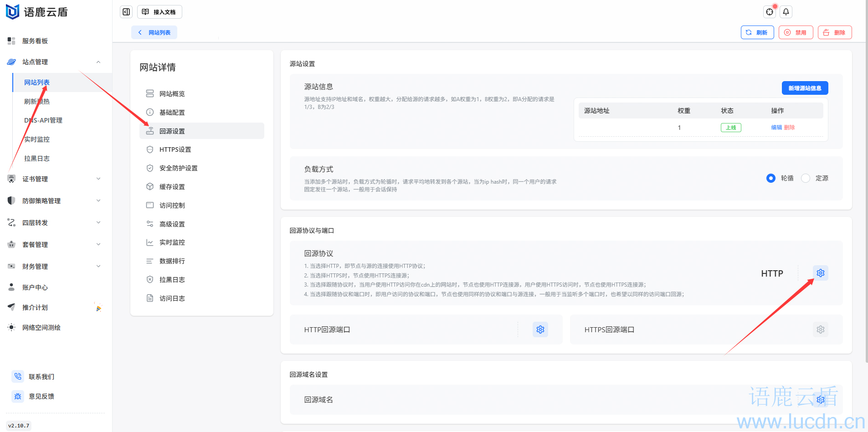Image resolution: width=868 pixels, height=432 pixels.
Task: Click the notification bell icon
Action: (785, 11)
